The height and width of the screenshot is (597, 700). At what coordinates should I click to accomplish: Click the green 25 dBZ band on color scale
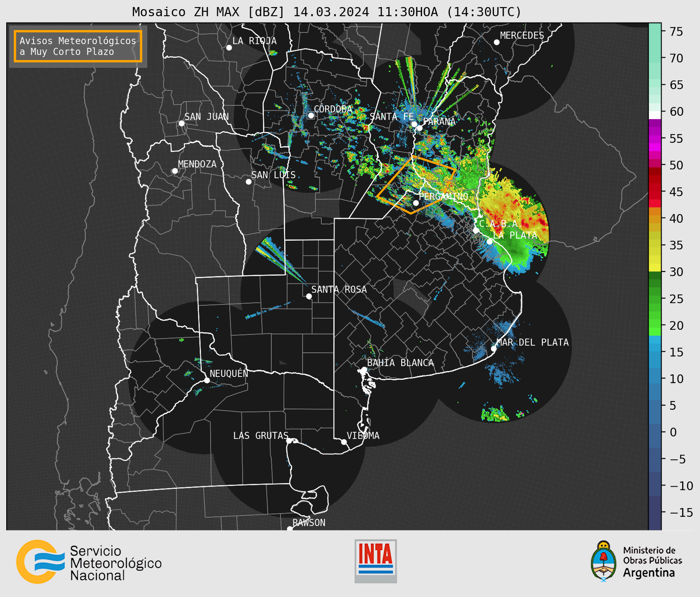click(x=655, y=298)
